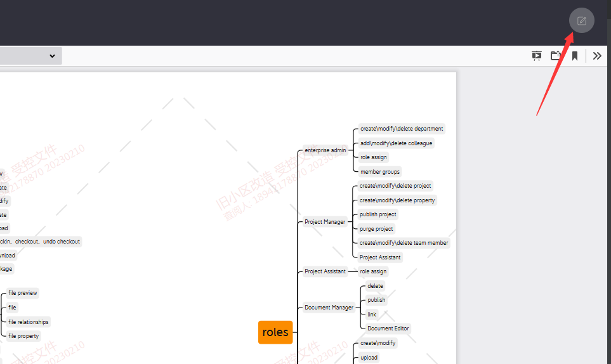Image resolution: width=611 pixels, height=364 pixels.
Task: Select the orange roles root node
Action: (275, 332)
